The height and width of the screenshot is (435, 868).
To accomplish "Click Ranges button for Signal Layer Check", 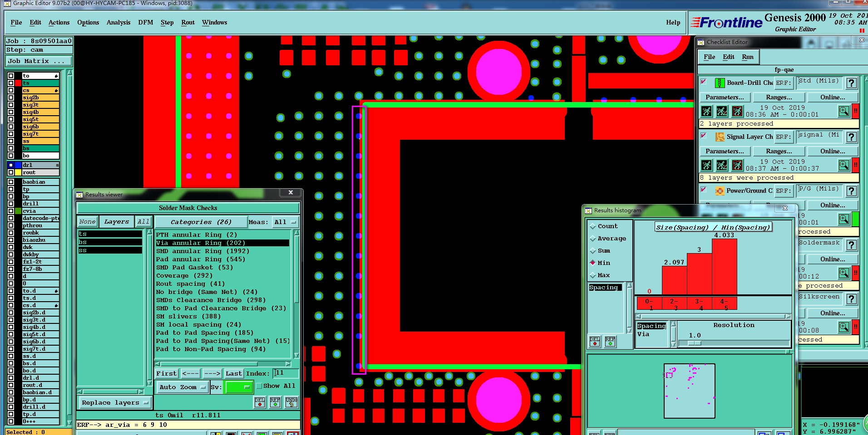I will pos(779,151).
